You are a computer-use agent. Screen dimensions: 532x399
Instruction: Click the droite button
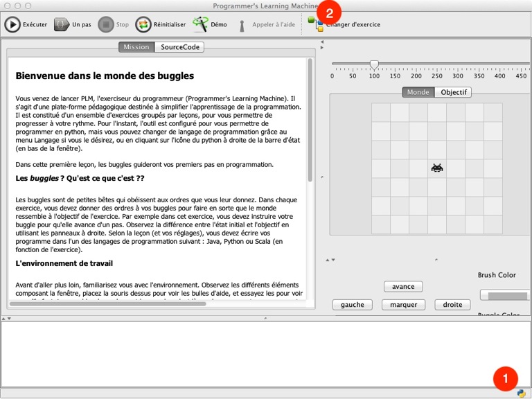pyautogui.click(x=452, y=305)
